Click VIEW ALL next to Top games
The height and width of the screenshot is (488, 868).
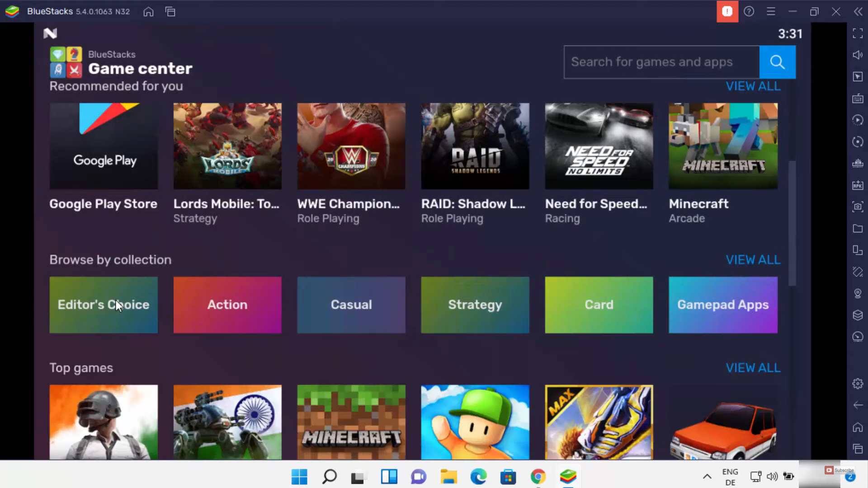(x=753, y=368)
